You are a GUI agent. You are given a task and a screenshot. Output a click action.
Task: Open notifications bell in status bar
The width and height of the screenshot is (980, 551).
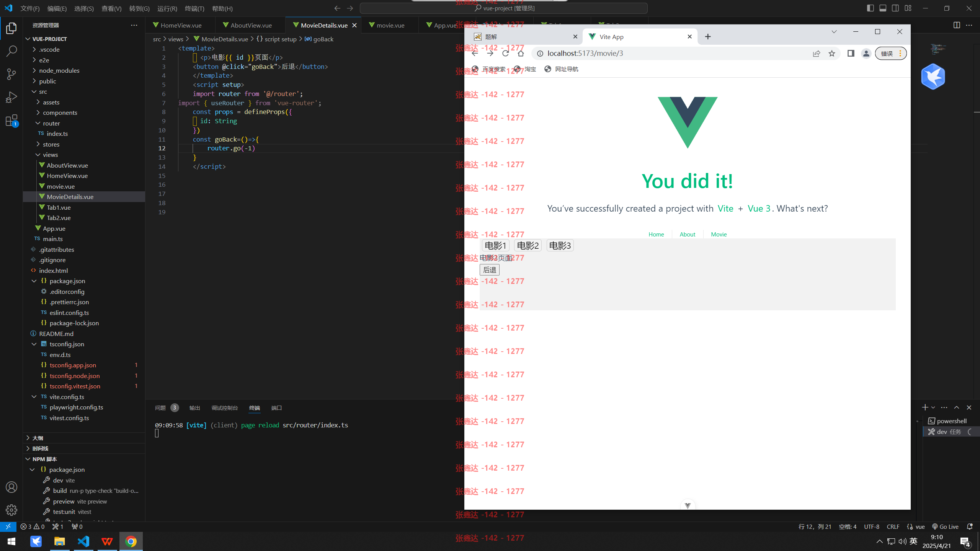point(970,527)
